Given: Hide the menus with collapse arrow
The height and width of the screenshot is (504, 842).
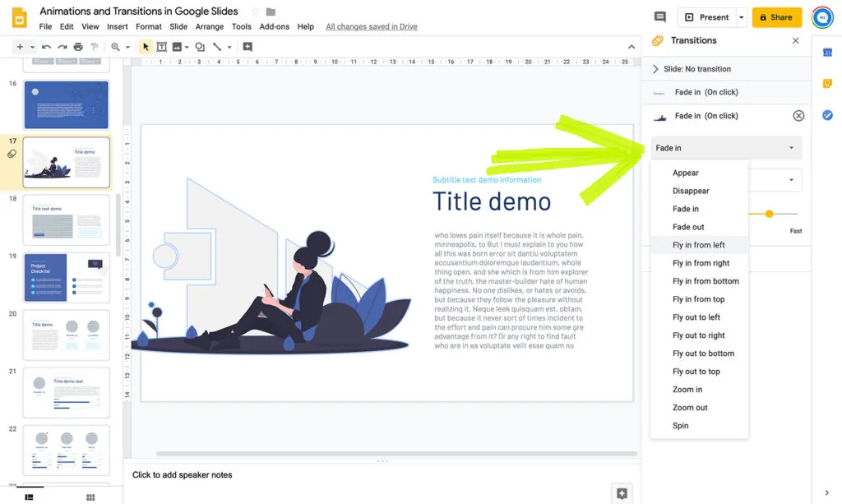Looking at the screenshot, I should 631,47.
